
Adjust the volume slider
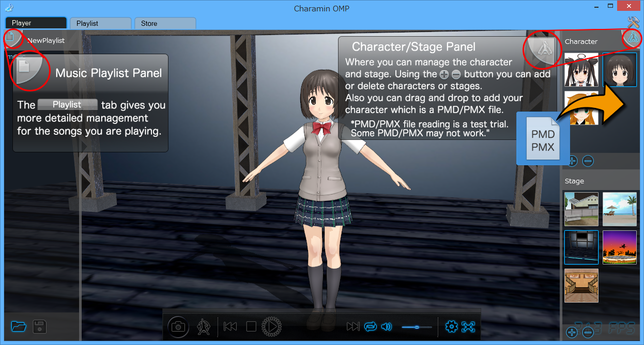(x=417, y=327)
